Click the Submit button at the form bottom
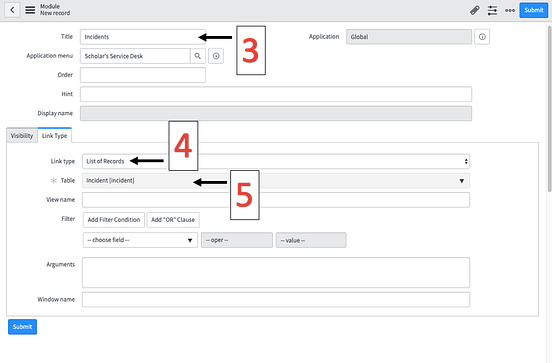This screenshot has height=363, width=552. pyautogui.click(x=23, y=326)
